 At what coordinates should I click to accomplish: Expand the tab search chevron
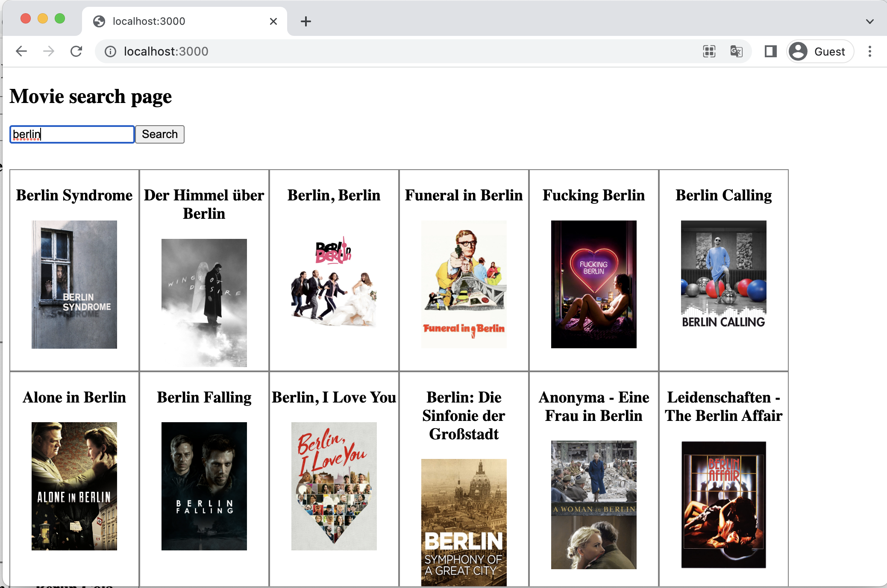click(870, 21)
